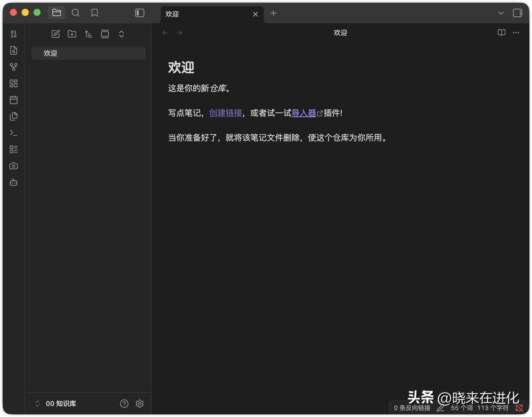Open the tab list dropdown chevron

point(501,13)
